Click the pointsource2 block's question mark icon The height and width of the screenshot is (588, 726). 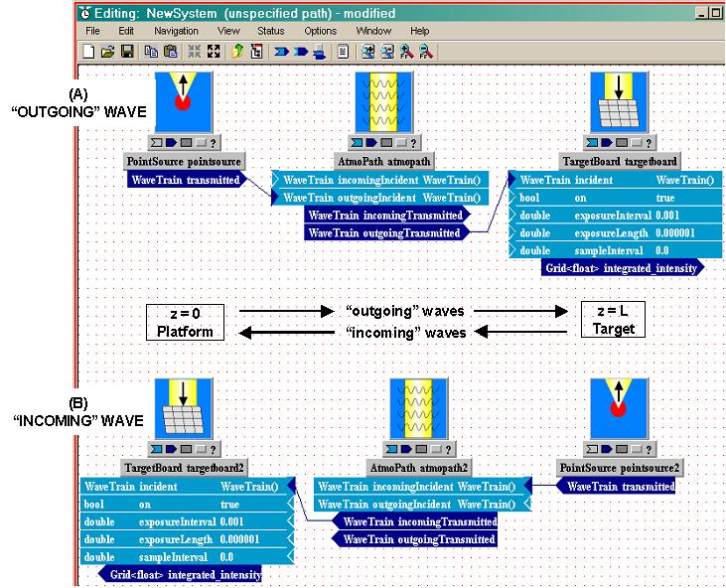pos(649,450)
